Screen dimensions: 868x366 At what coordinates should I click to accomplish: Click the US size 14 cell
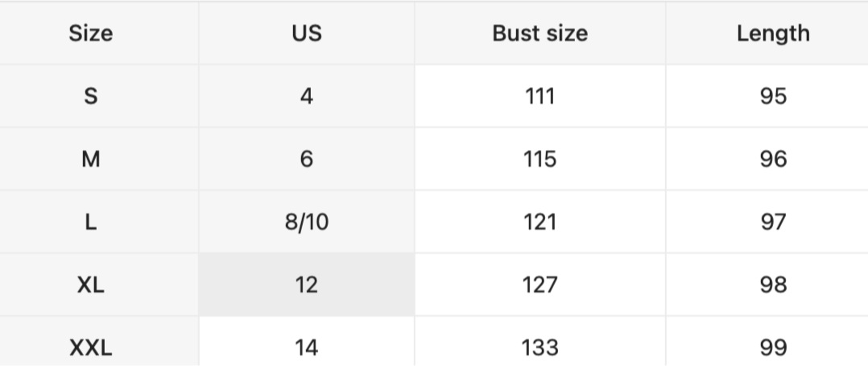point(307,348)
